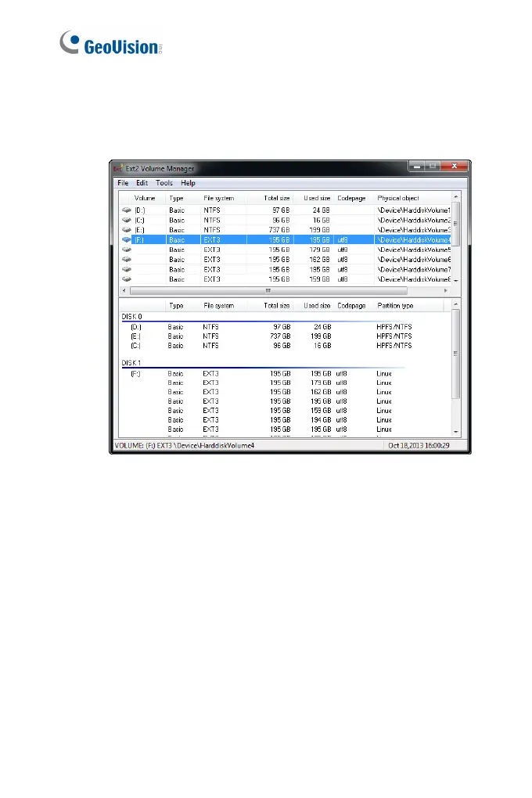Click the drive icon for volume (E:)

click(x=126, y=230)
